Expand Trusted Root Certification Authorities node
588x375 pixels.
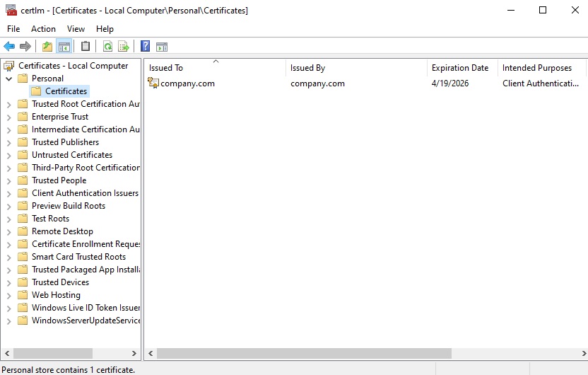9,104
